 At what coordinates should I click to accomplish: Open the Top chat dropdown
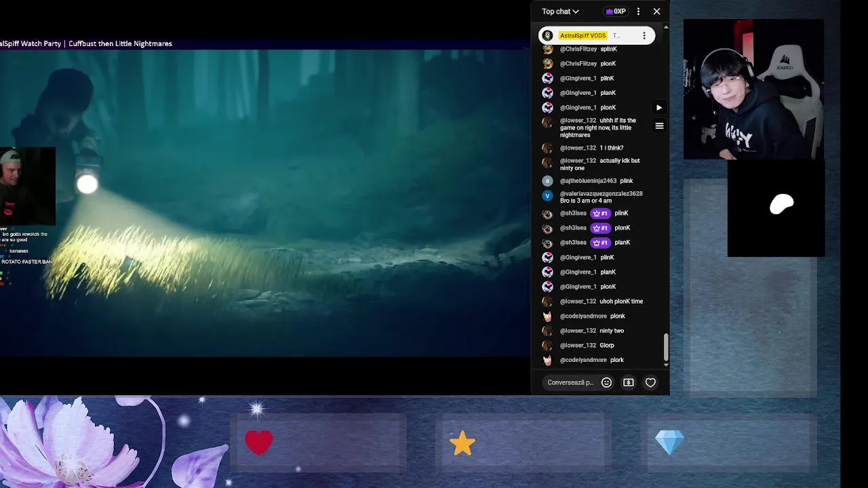560,12
